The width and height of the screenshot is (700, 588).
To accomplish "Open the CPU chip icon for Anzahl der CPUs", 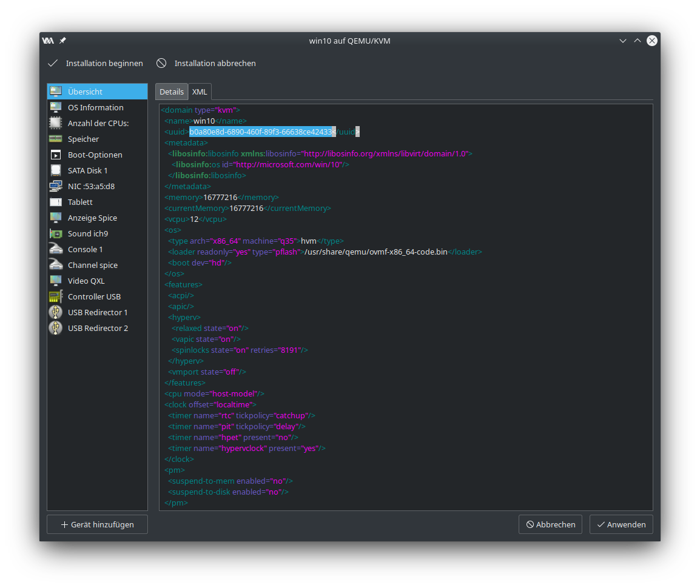I will (x=56, y=123).
